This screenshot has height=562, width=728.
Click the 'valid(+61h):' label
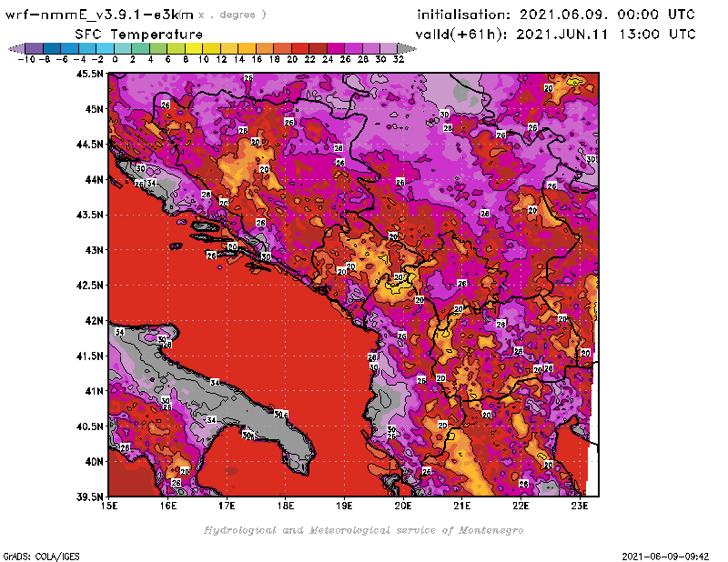(462, 35)
